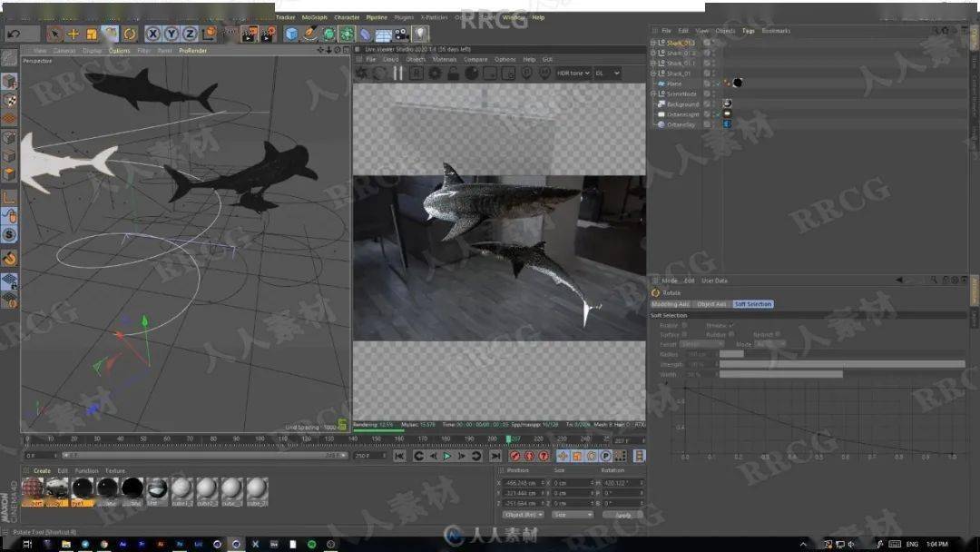Image resolution: width=980 pixels, height=552 pixels.
Task: Click the Undo arrow icon
Action: tap(14, 34)
